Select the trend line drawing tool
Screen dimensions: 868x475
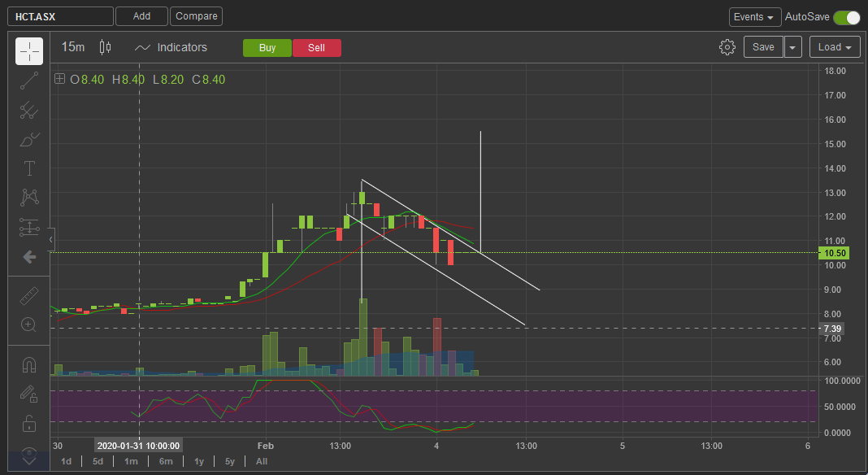point(28,81)
